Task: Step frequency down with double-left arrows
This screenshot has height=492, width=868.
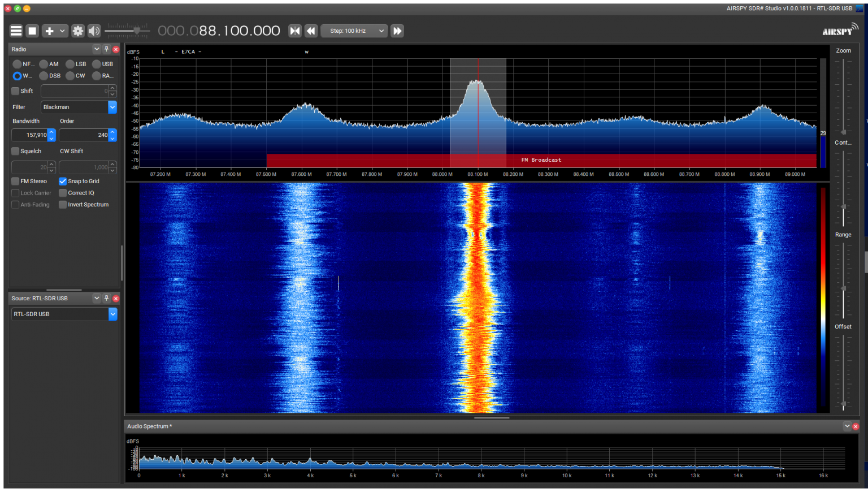Action: point(311,31)
